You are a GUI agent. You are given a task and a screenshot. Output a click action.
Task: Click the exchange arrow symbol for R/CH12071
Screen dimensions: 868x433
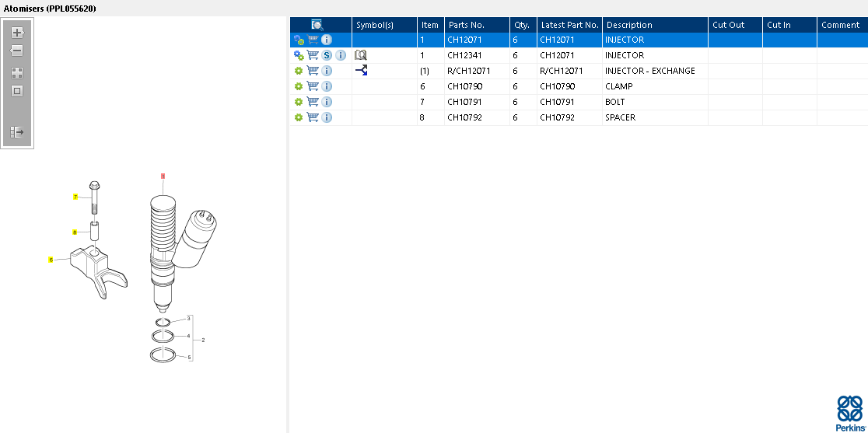361,71
